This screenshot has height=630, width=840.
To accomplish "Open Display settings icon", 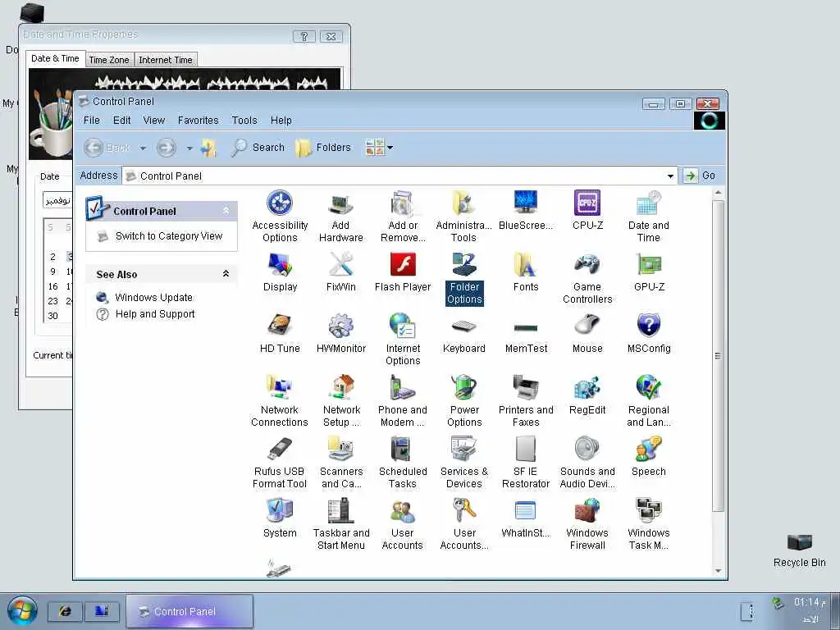I will point(280,272).
